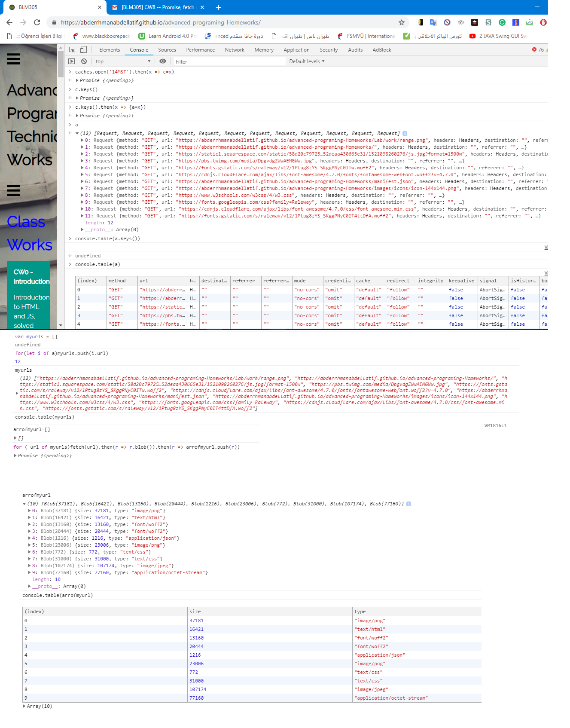Click the page vertical scrollbar thumb
Screen dimensions: 570x728
[x=61, y=64]
